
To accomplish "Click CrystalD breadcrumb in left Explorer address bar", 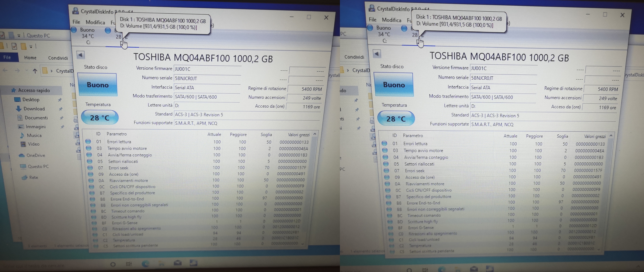I will [x=65, y=71].
